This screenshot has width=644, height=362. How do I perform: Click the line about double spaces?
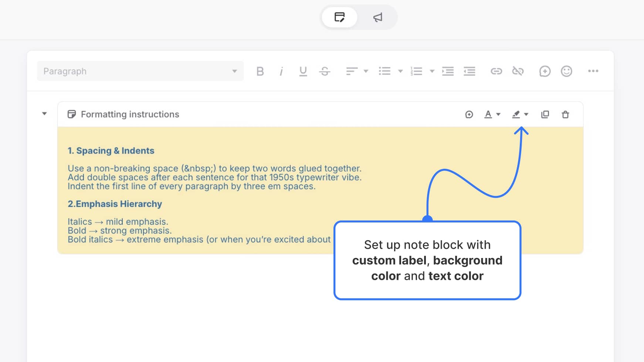[x=214, y=177]
